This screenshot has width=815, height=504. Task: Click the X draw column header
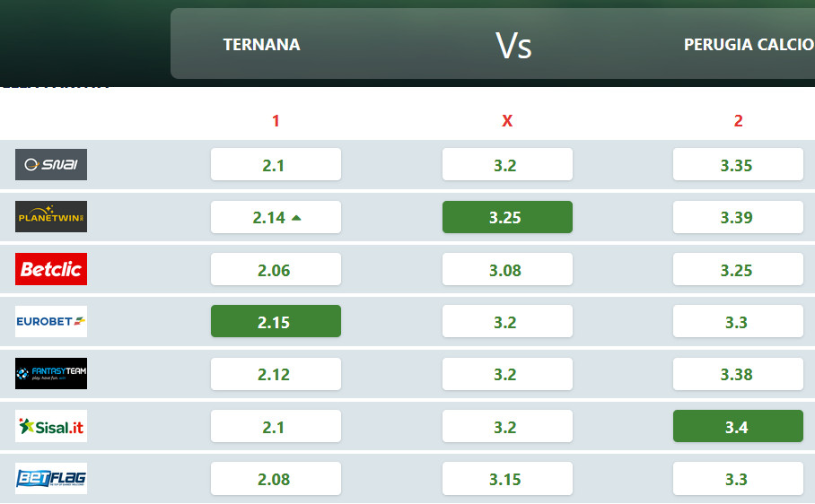[x=507, y=121]
